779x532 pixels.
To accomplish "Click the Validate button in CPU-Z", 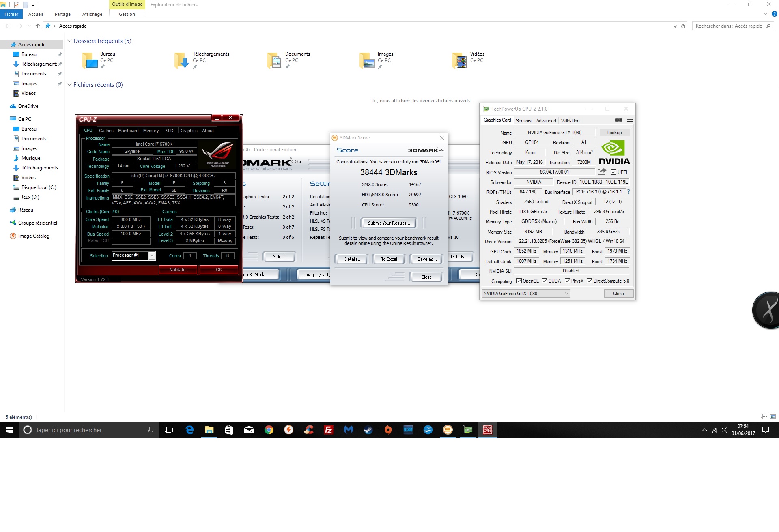I will pyautogui.click(x=178, y=270).
